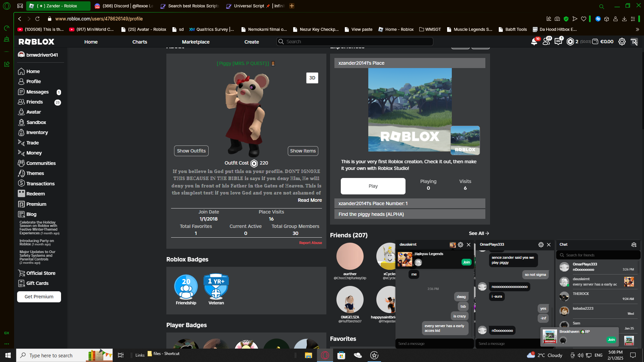
Task: Toggle Show Outfits on avatar
Action: click(191, 151)
